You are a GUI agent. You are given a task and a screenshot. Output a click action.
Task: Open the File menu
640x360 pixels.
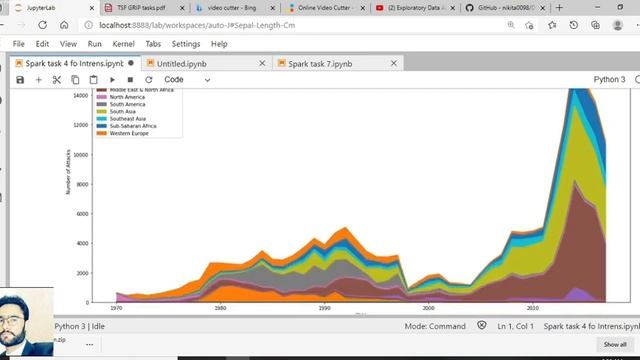19,44
